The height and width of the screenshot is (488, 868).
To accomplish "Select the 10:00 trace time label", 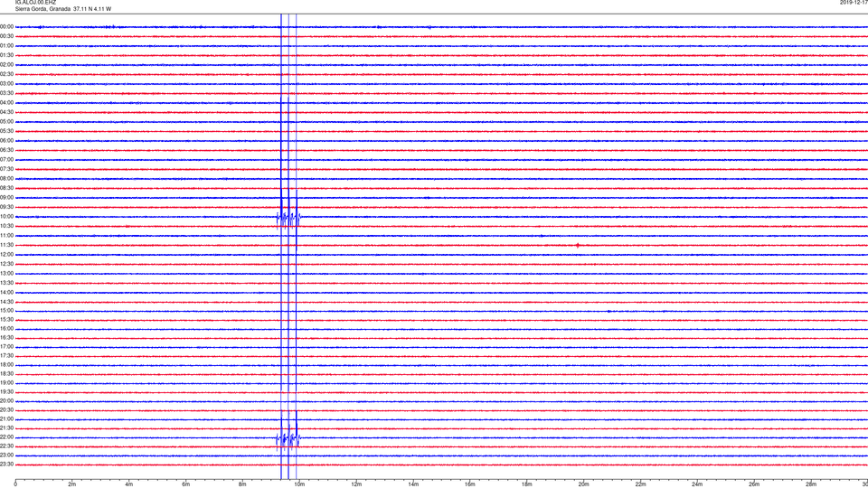I will [x=6, y=217].
